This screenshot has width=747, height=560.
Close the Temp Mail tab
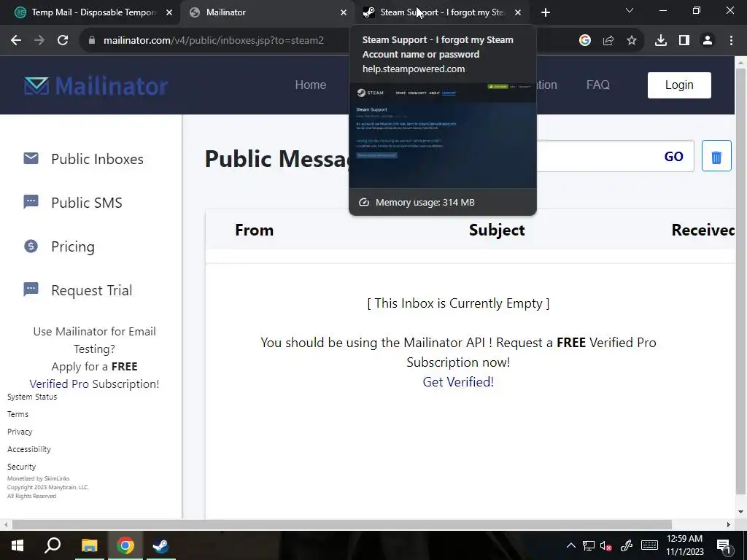(169, 12)
